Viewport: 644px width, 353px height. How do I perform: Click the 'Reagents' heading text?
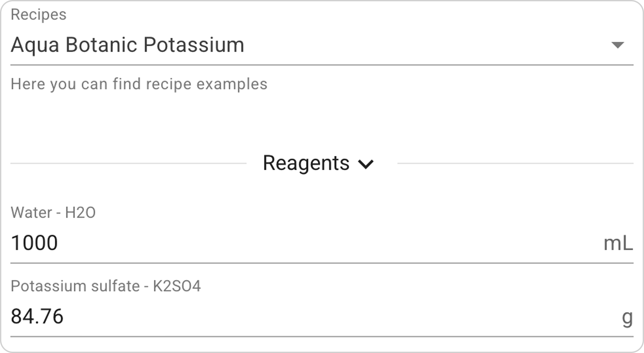pos(306,163)
